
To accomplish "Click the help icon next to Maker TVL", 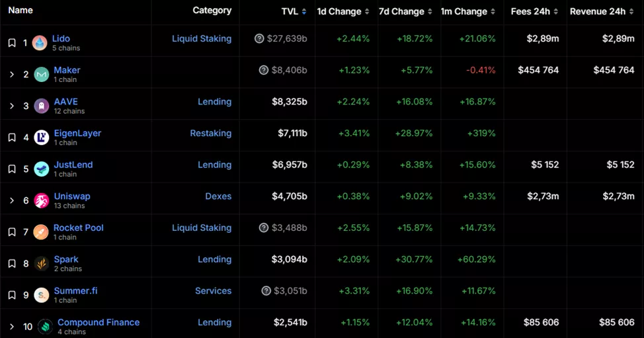I will coord(264,70).
